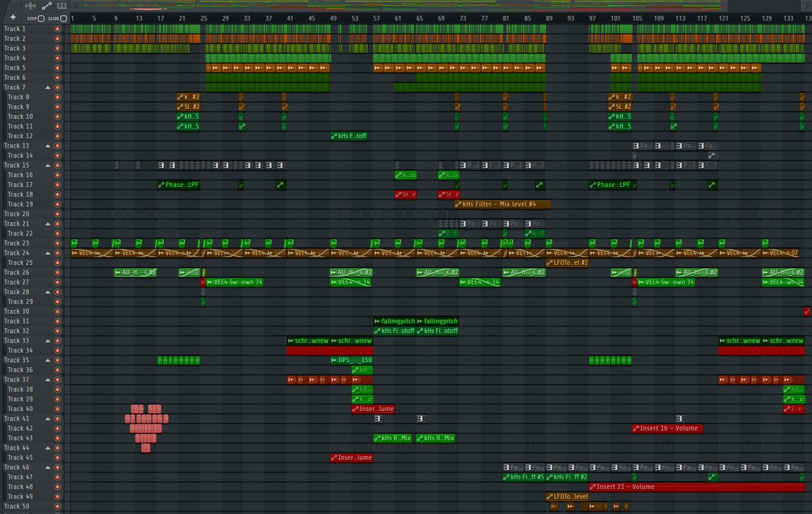Viewport: 812px width, 514px height.
Task: Enable the SLIDE toggle
Action: tap(64, 19)
